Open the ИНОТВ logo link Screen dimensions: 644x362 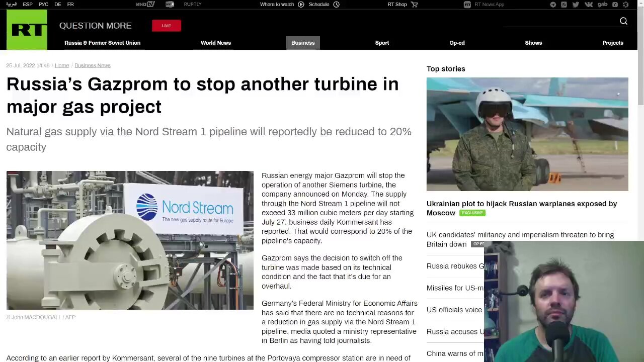click(145, 5)
